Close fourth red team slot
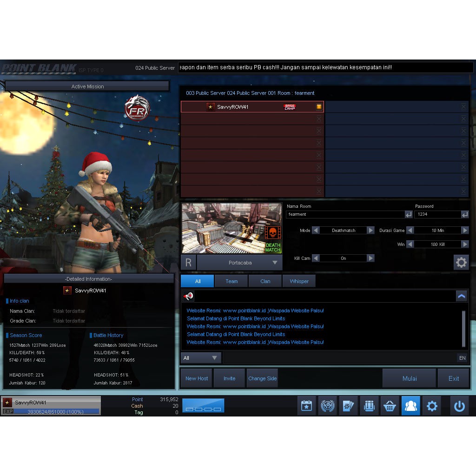This screenshot has width=476, height=476. [319, 143]
